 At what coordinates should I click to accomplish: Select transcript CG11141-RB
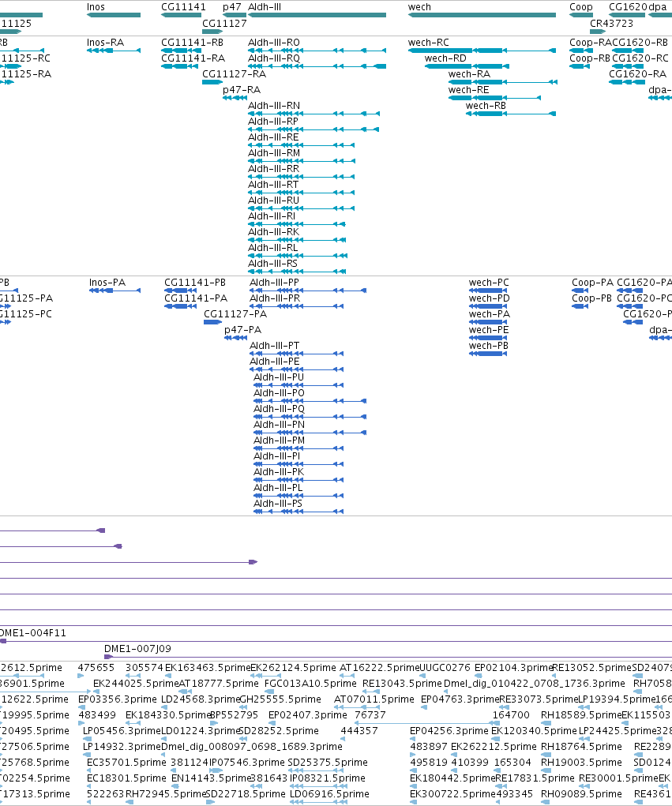[x=193, y=43]
